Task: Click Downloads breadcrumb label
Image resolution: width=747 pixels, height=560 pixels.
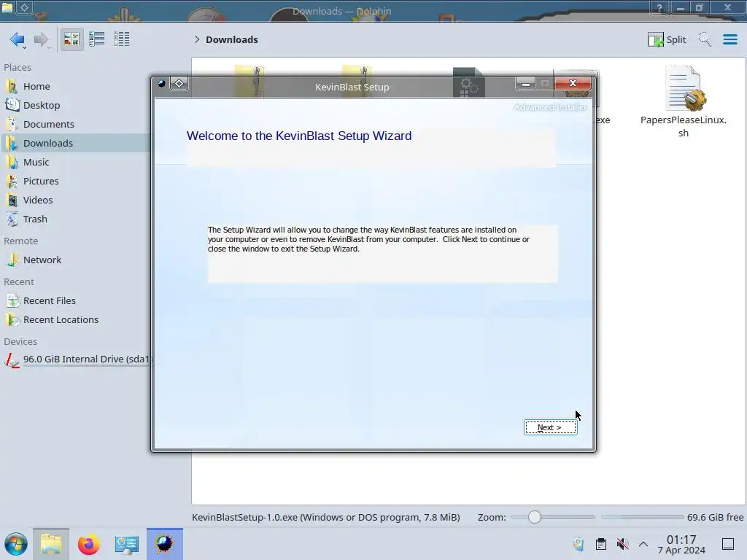Action: coord(231,39)
